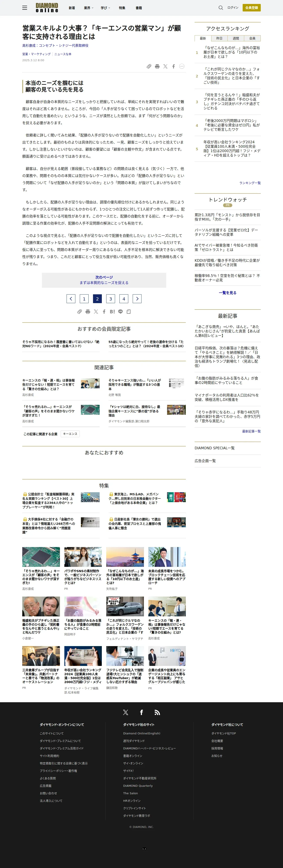
Task: Open the ランキング一覧 link
Action: click(250, 183)
